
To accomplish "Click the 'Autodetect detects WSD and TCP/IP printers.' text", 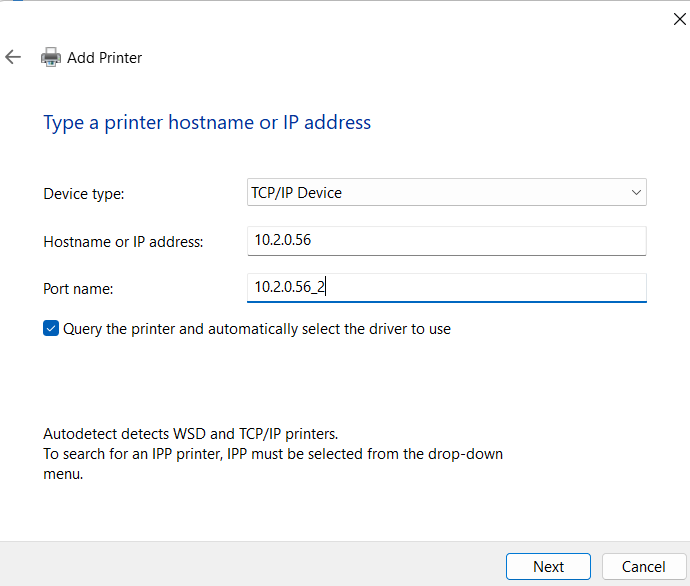I will coord(191,434).
